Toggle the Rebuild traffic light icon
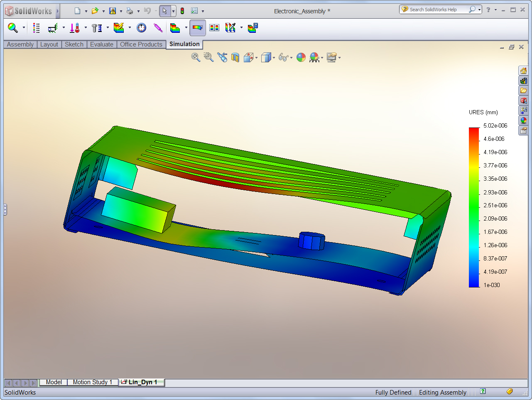 (182, 11)
